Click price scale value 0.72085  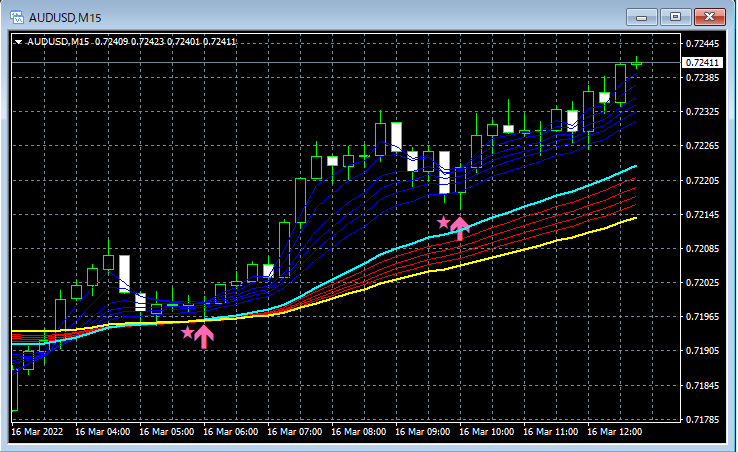point(702,249)
